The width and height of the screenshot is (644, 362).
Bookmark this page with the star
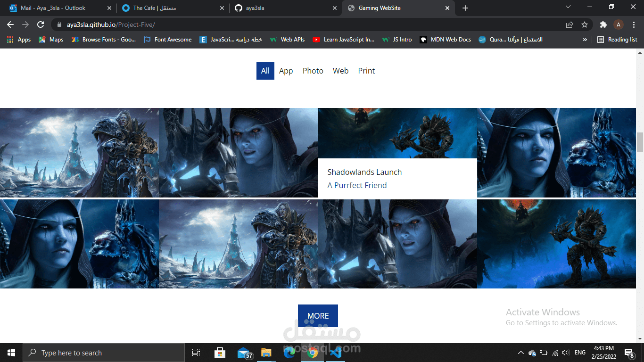(585, 25)
